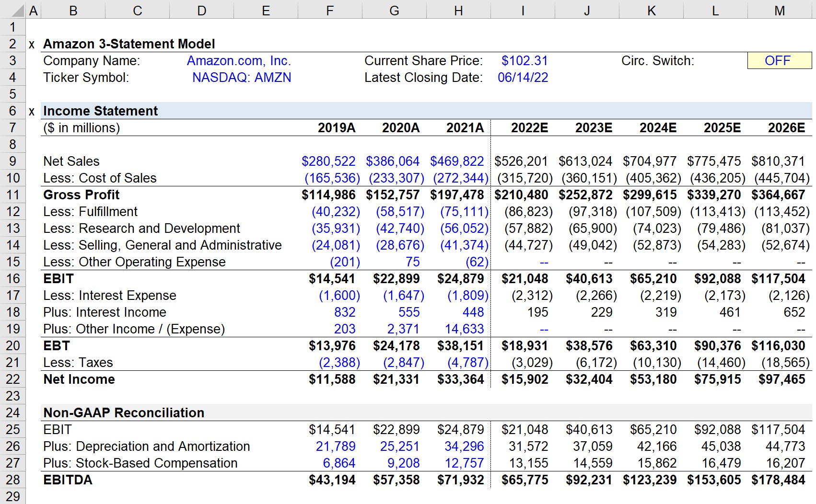
Task: Select 2021A Net Income $33,364
Action: [x=460, y=379]
